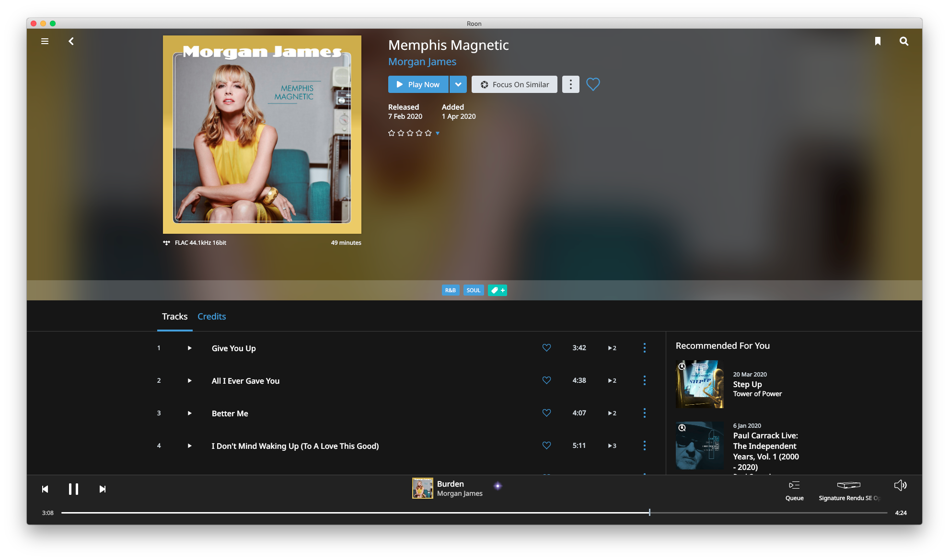Favorite I Don't Mind Waking Up heart
This screenshot has width=949, height=560.
tap(546, 446)
